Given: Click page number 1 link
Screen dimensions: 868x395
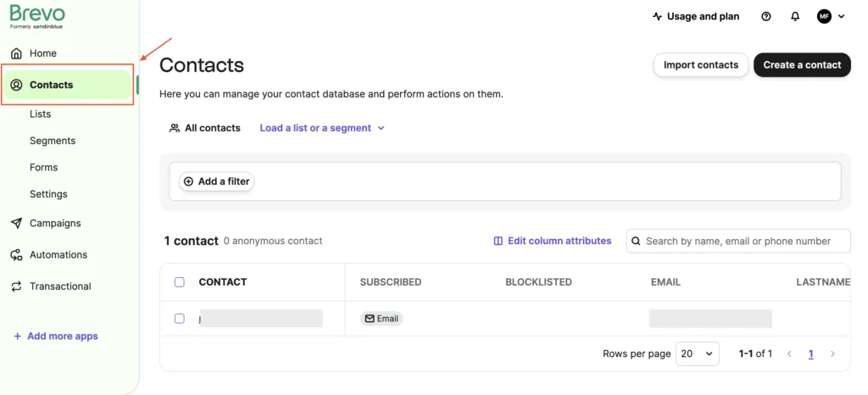Looking at the screenshot, I should point(811,353).
